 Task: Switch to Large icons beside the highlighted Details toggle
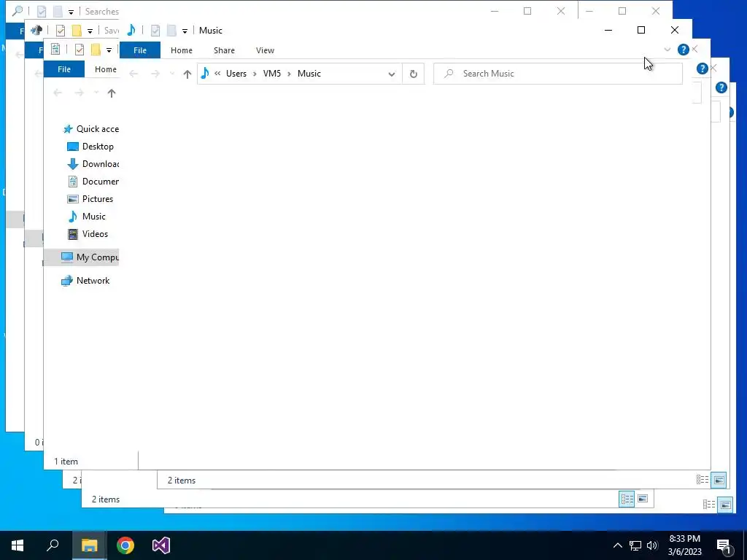point(643,499)
